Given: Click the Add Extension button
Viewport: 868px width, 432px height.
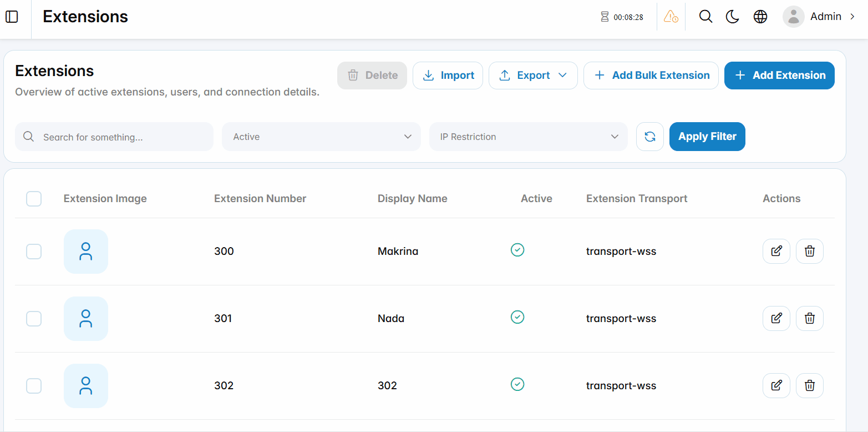Looking at the screenshot, I should click(x=779, y=76).
